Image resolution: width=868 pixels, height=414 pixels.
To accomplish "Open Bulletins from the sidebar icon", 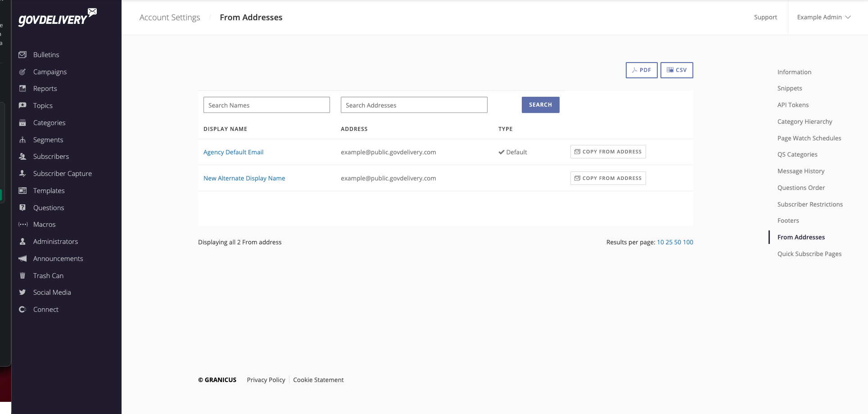I will (23, 54).
